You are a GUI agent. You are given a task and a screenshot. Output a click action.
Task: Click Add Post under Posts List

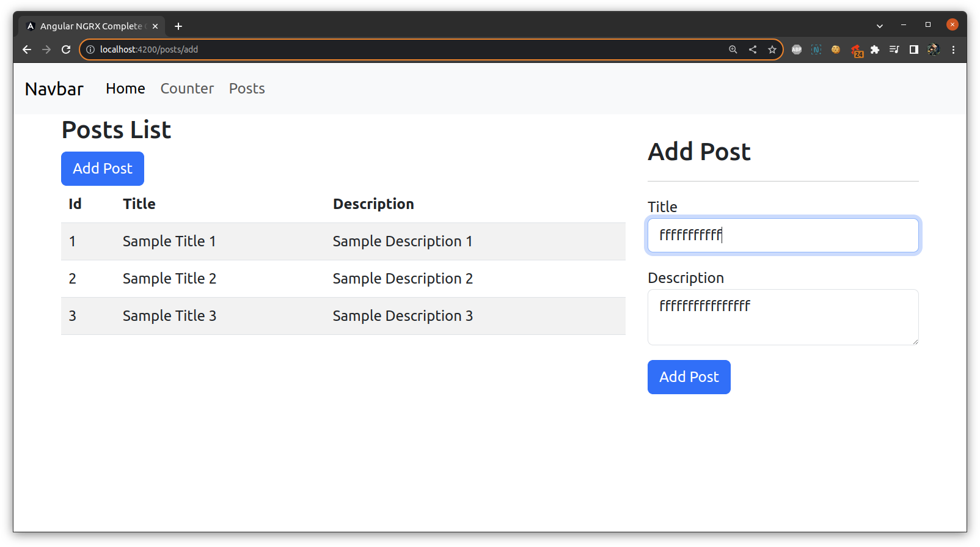pos(103,169)
